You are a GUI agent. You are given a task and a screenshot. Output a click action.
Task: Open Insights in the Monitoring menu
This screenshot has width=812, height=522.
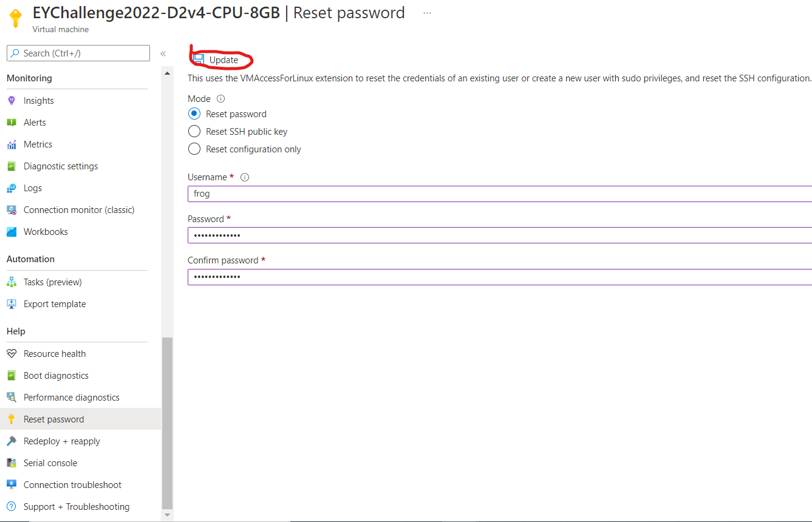[x=39, y=101]
